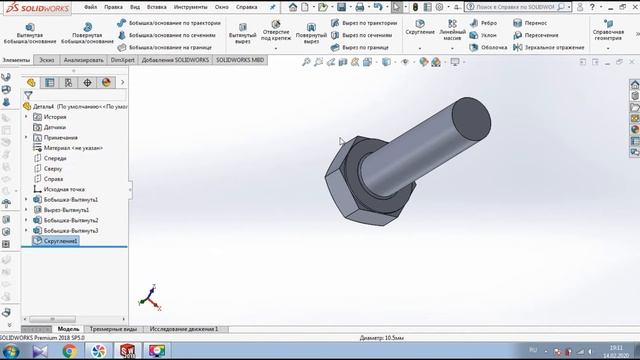640x360 pixels.
Task: Expand Бобышка-Вытянуть3 feature
Action: point(27,231)
